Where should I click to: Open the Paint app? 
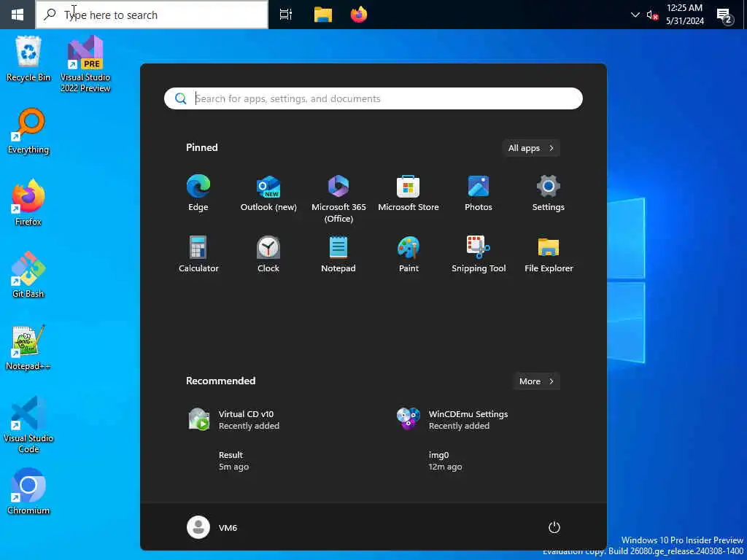click(x=409, y=254)
